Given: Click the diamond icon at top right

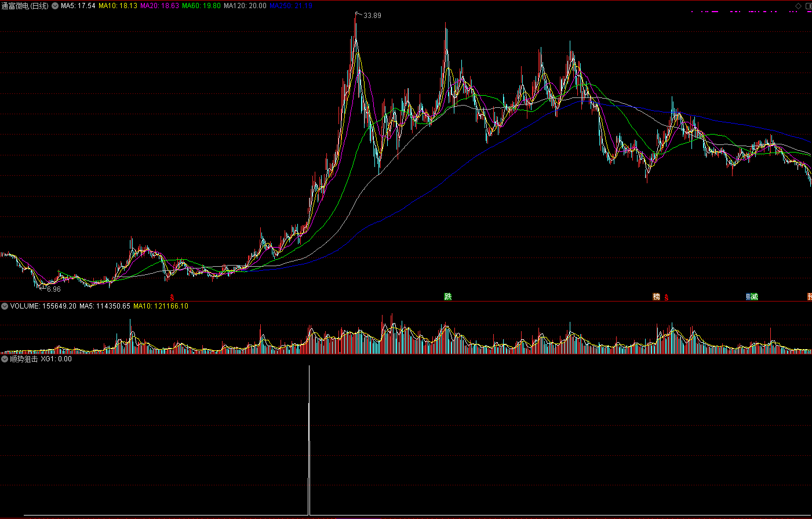Looking at the screenshot, I should click(x=798, y=6).
